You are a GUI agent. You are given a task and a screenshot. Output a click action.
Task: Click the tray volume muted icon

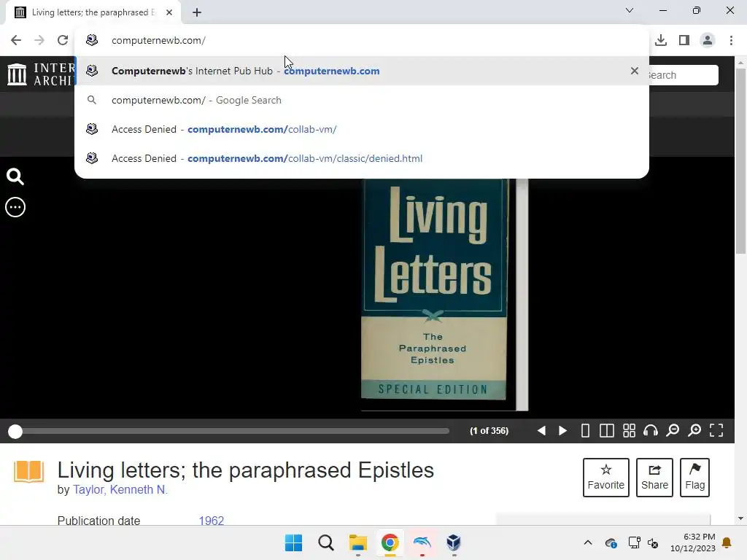[x=653, y=542]
